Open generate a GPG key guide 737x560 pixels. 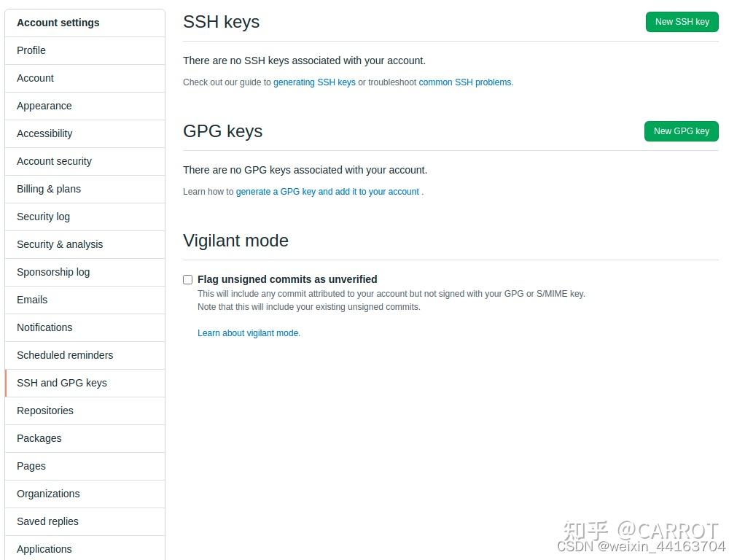328,192
